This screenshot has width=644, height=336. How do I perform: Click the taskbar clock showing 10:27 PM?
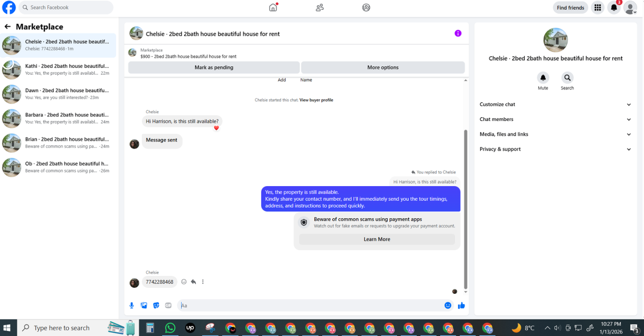coord(610,328)
